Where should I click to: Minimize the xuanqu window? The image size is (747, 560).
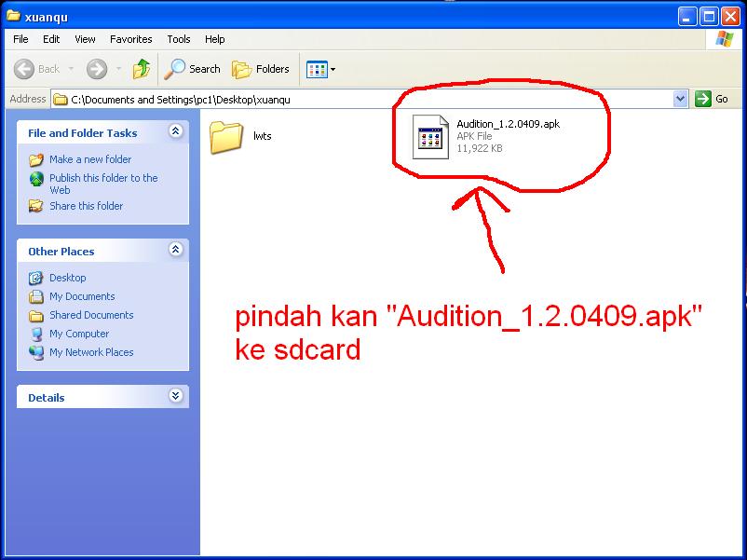[x=687, y=17]
